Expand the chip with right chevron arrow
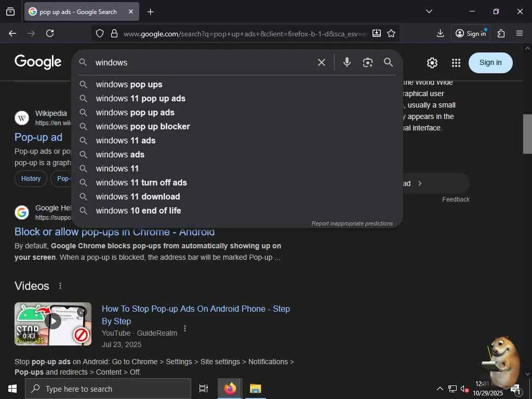The width and height of the screenshot is (532, 399). coord(420,183)
